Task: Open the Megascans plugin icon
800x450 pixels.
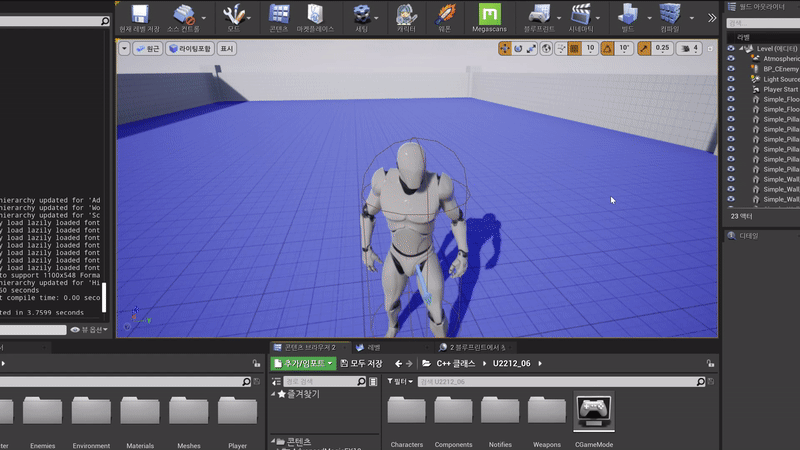Action: [489, 14]
